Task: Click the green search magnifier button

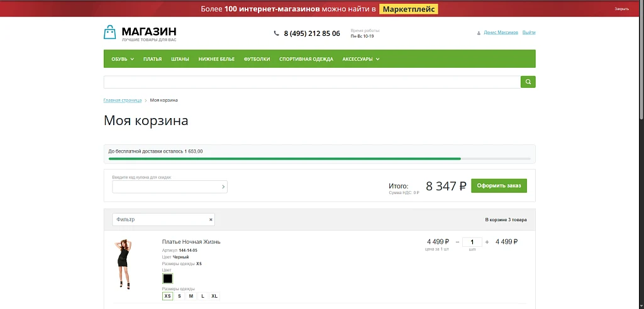Action: 528,82
